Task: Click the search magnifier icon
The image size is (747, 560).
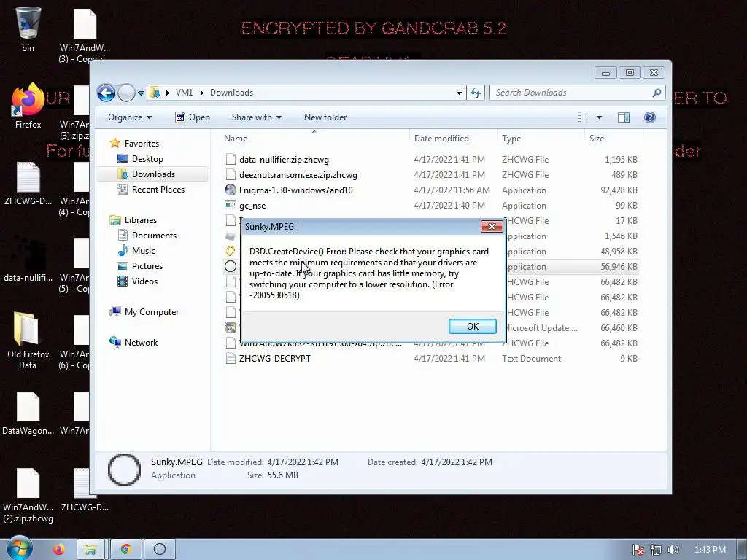Action: [x=657, y=93]
